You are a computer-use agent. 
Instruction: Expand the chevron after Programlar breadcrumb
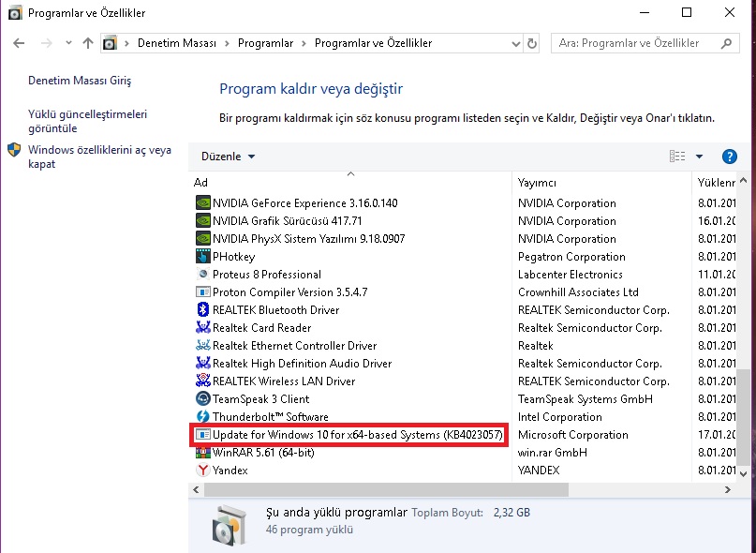click(304, 43)
